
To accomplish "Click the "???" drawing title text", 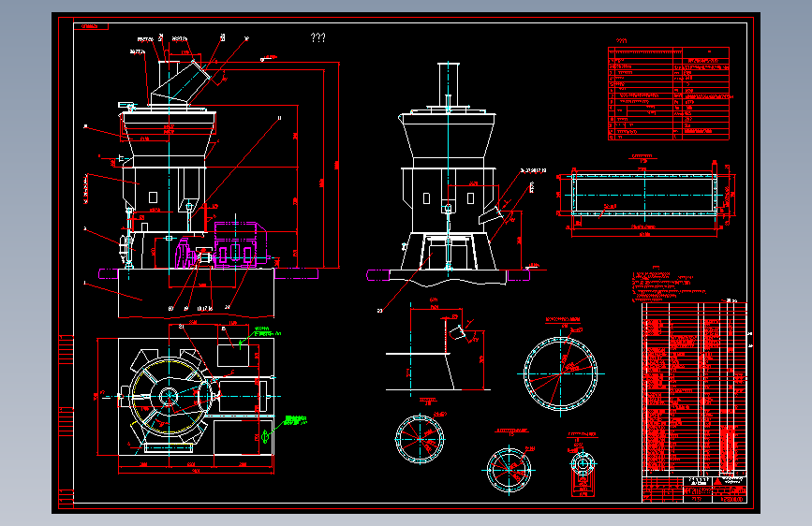I will point(318,37).
